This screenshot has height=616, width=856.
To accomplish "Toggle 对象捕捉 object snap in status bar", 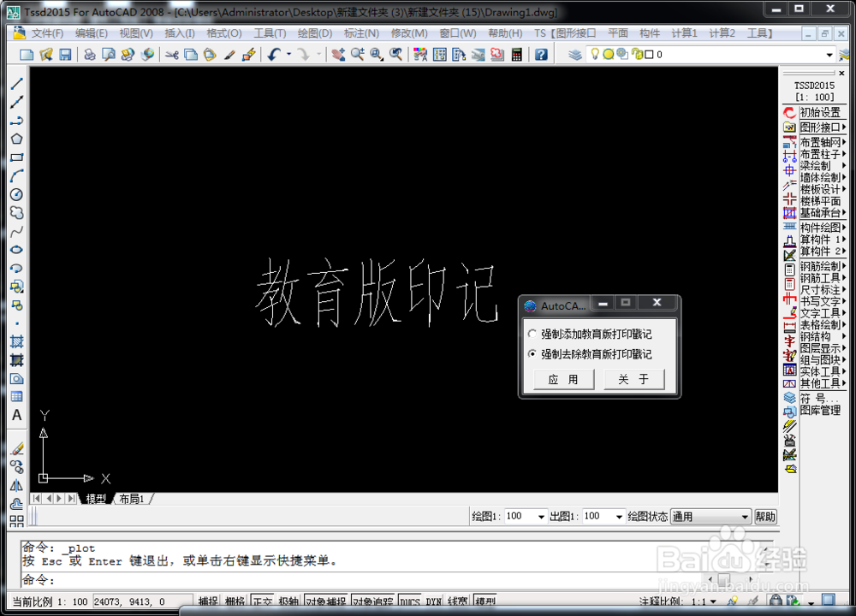I will [326, 601].
